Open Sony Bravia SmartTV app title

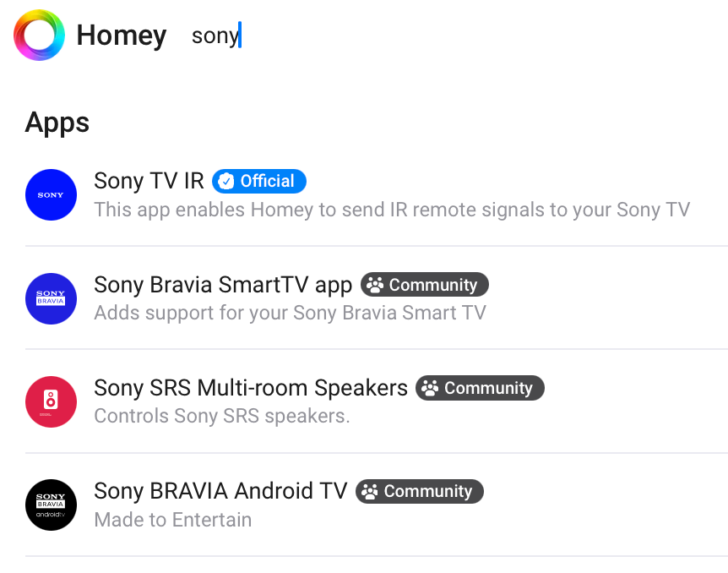click(223, 285)
